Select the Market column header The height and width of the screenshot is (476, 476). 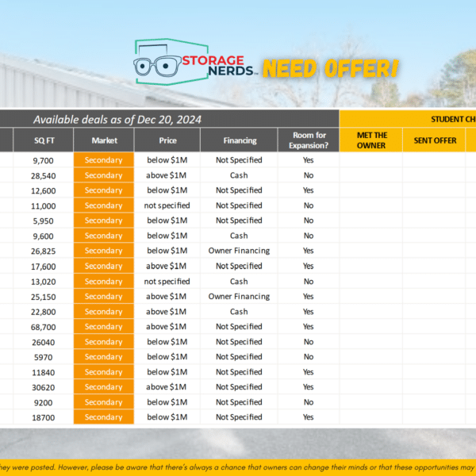pyautogui.click(x=104, y=140)
